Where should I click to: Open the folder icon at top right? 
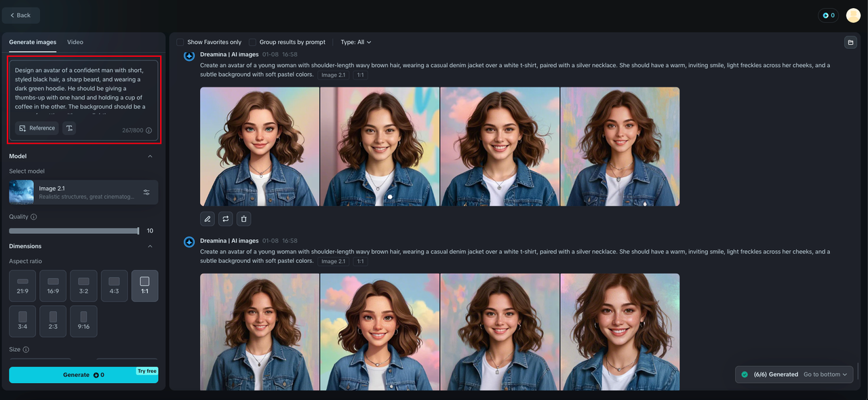tap(850, 42)
